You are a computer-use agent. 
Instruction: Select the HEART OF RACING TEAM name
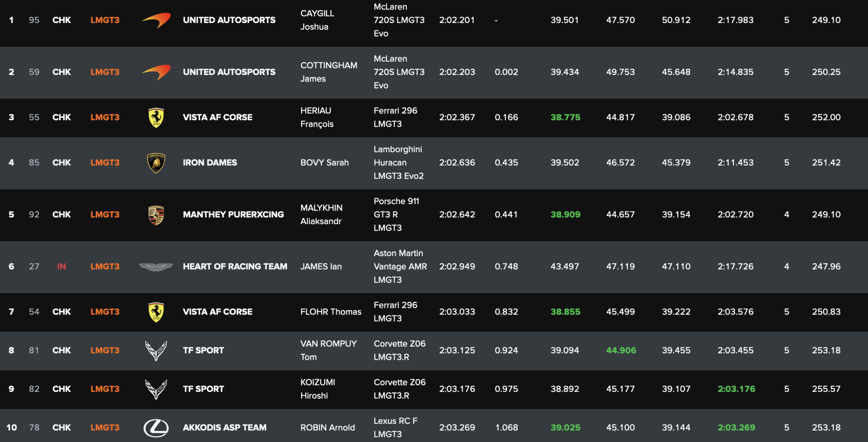[235, 267]
